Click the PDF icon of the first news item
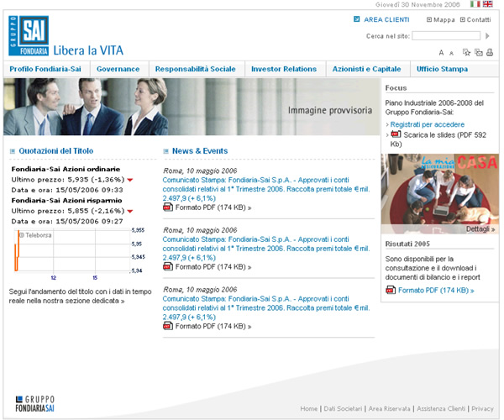 tap(168, 207)
